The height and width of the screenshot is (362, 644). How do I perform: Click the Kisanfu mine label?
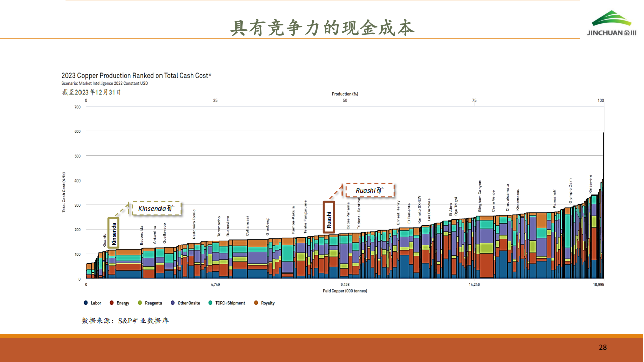[105, 240]
